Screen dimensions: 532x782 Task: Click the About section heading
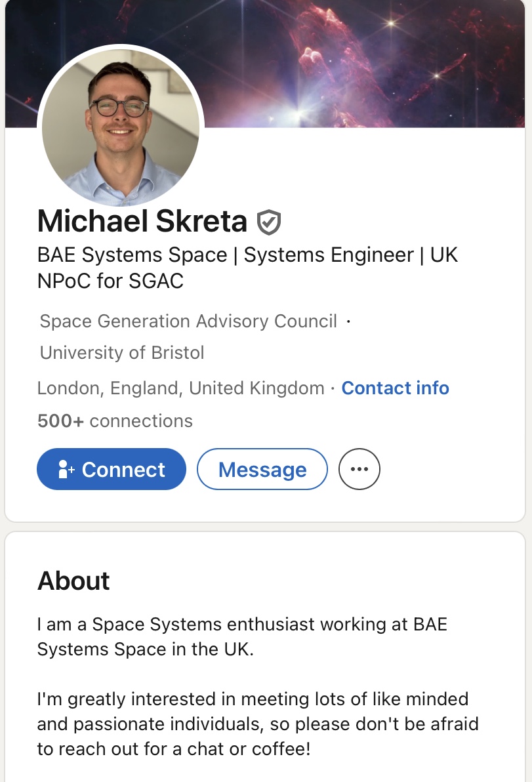pos(73,581)
